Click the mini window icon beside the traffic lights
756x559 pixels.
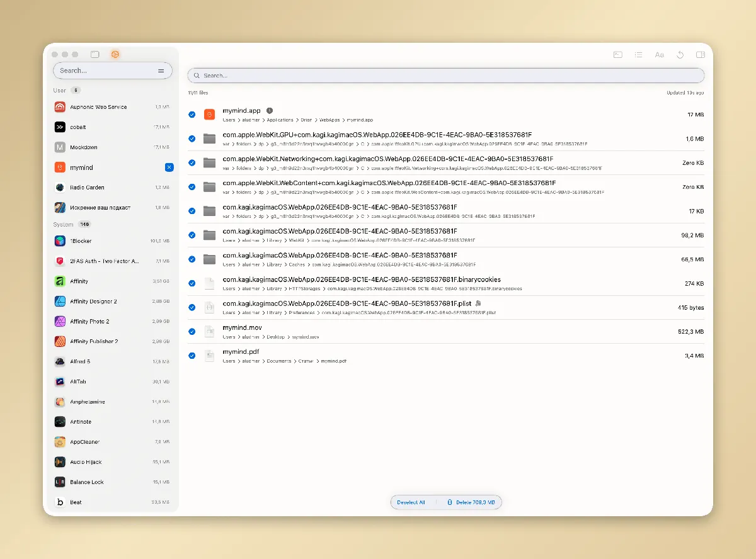coord(94,54)
